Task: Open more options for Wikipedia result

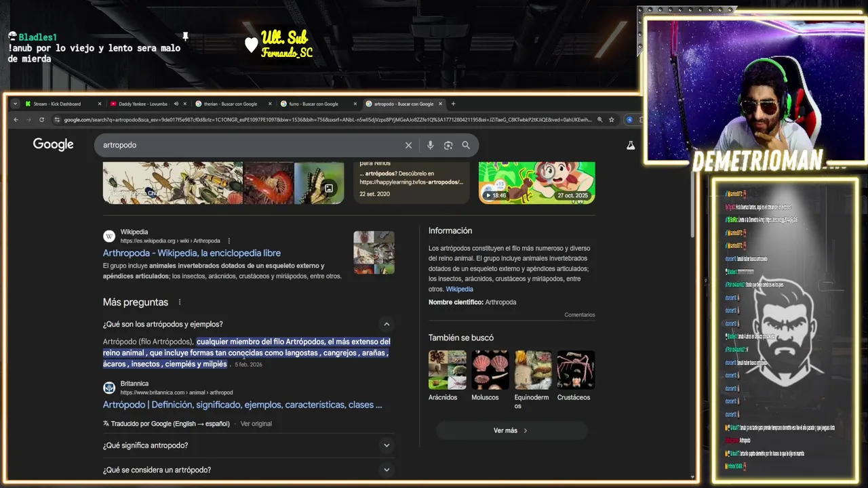Action: pos(229,241)
